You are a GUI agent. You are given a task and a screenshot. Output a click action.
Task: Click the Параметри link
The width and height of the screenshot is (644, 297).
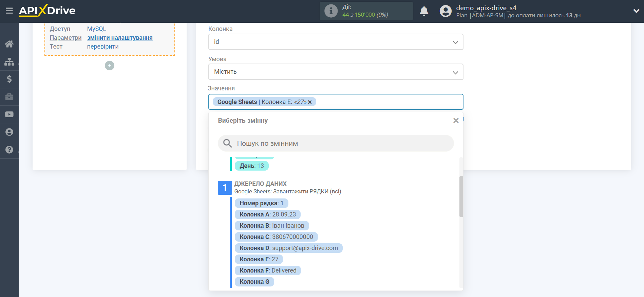click(x=65, y=38)
